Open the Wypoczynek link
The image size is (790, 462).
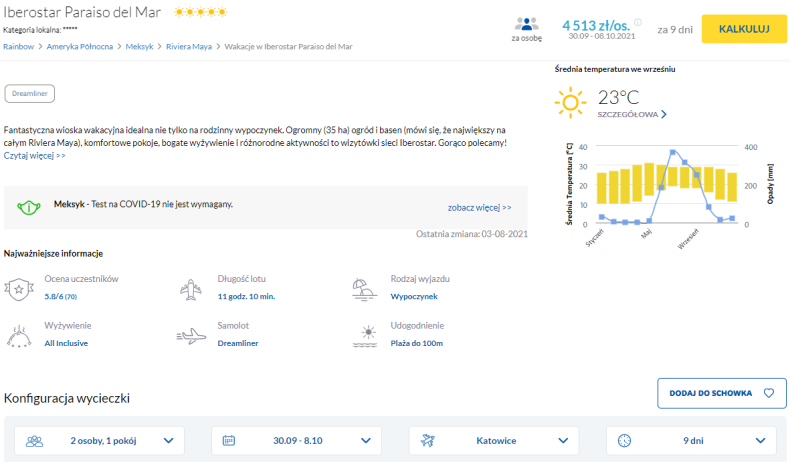414,297
